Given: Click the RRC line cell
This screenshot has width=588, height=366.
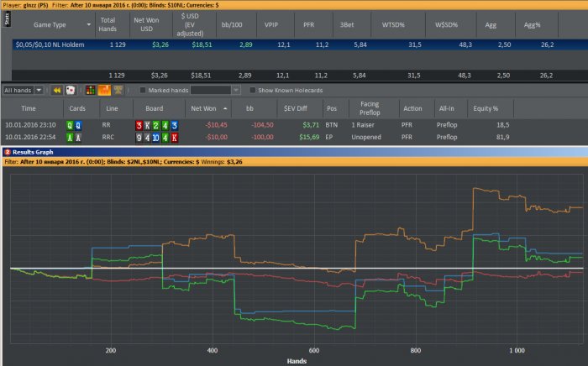Looking at the screenshot, I should coord(108,137).
